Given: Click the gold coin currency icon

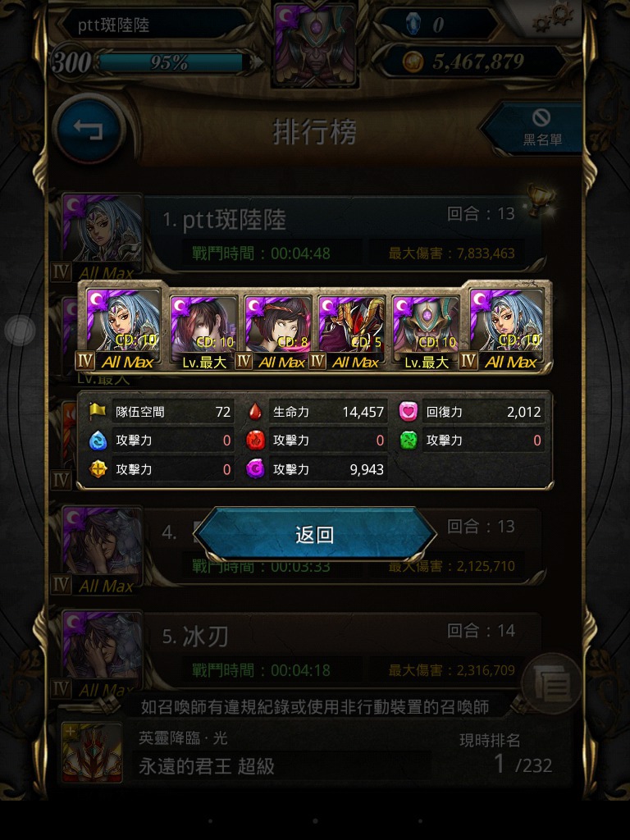Looking at the screenshot, I should tap(413, 62).
